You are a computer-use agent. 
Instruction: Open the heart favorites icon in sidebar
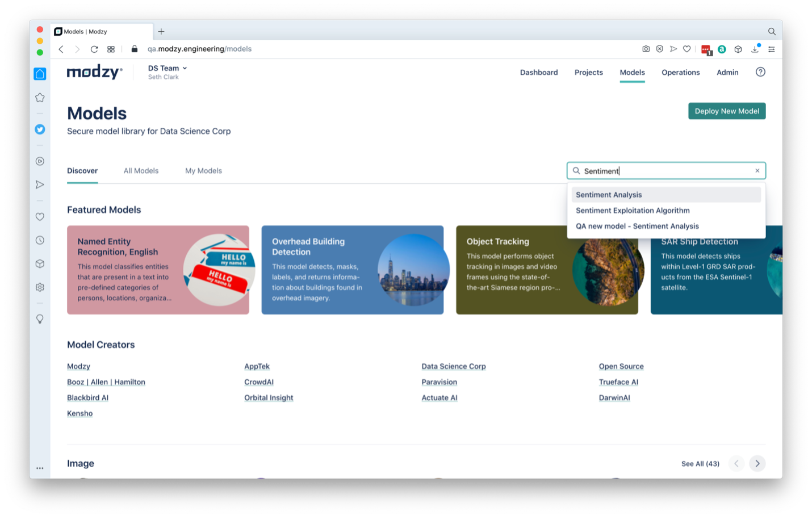tap(40, 217)
